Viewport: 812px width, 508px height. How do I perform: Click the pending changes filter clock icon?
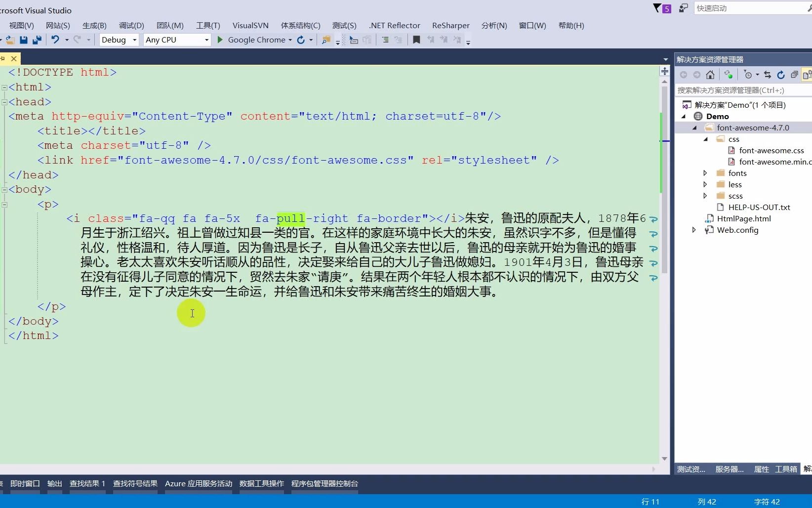[x=748, y=75]
